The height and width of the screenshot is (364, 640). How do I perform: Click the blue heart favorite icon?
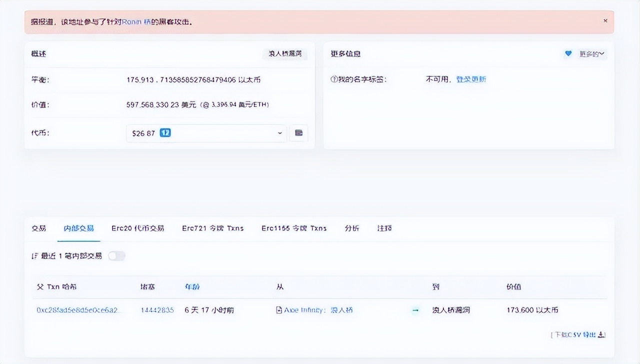(568, 53)
